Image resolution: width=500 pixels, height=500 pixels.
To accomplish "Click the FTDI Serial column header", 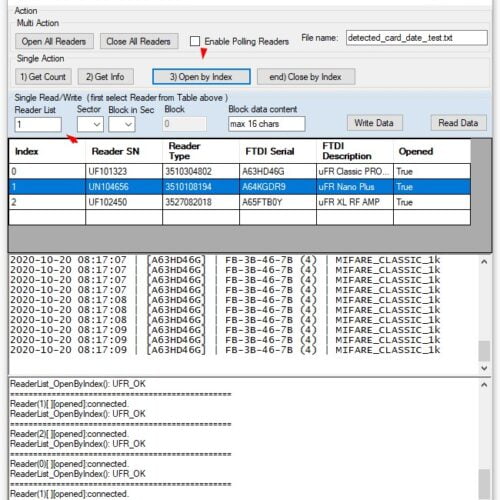I will [278, 151].
